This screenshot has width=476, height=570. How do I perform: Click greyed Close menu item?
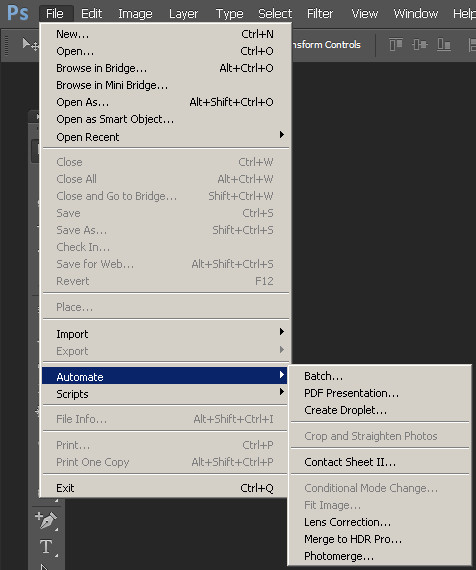pyautogui.click(x=165, y=162)
